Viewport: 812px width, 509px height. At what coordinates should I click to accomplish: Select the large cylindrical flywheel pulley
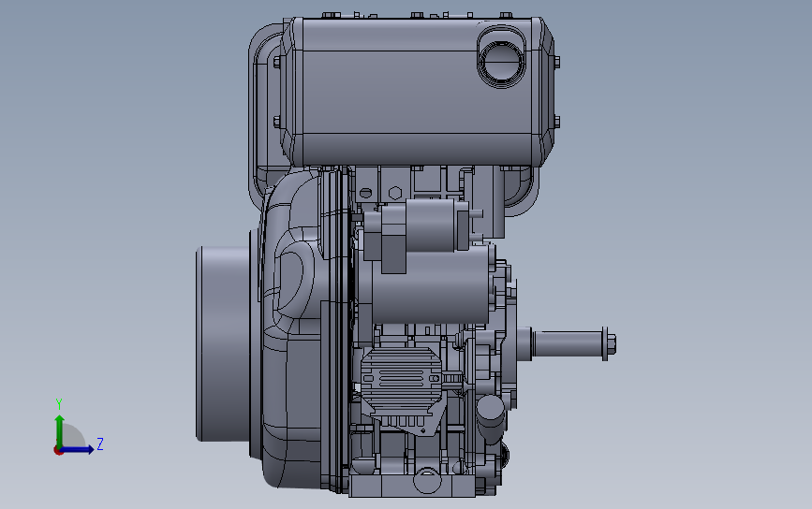point(223,344)
